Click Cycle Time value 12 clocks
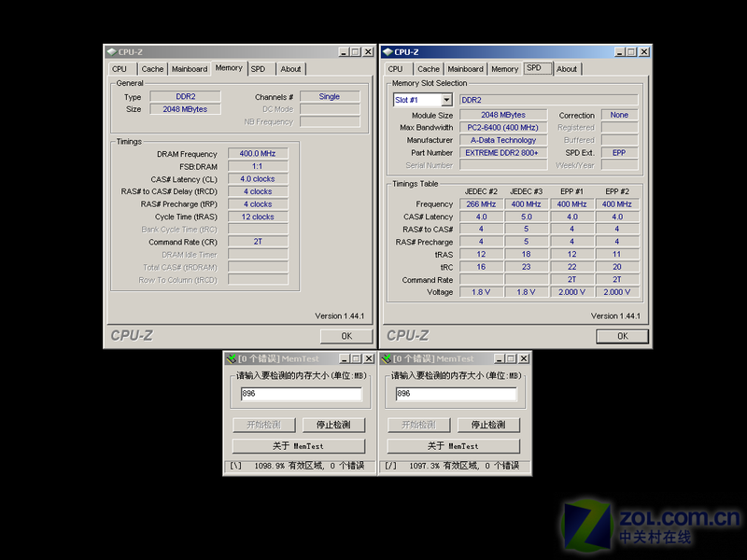This screenshot has width=747, height=560. click(258, 217)
